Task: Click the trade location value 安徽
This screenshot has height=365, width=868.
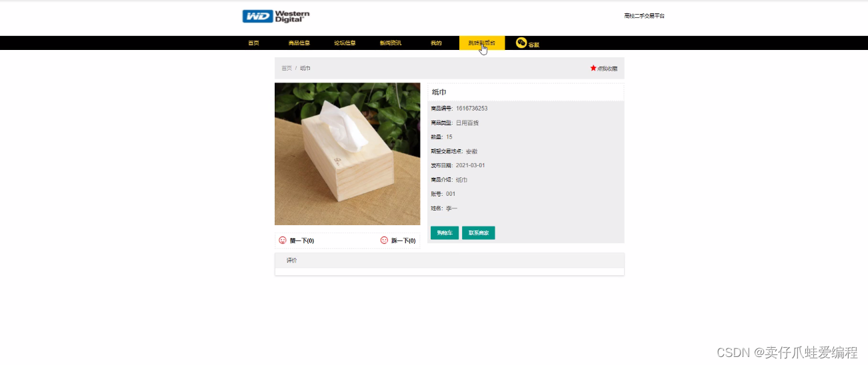Action: [x=471, y=152]
